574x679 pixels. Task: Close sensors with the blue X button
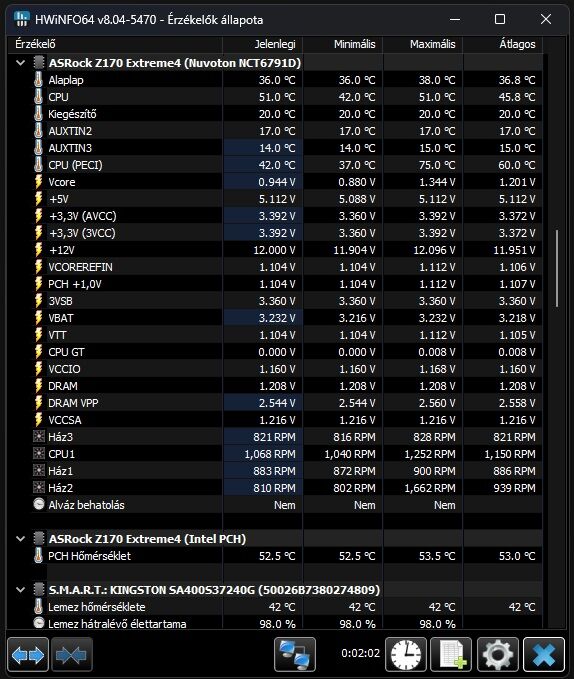[x=544, y=655]
